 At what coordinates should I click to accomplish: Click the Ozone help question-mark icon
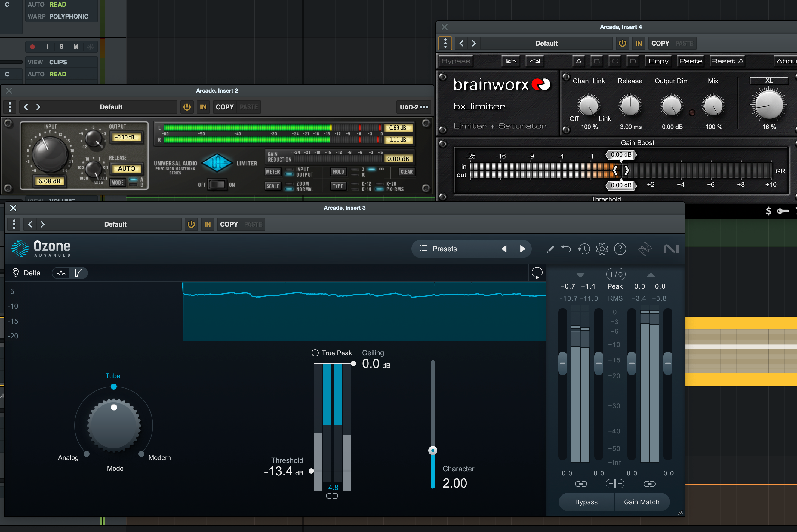click(620, 249)
